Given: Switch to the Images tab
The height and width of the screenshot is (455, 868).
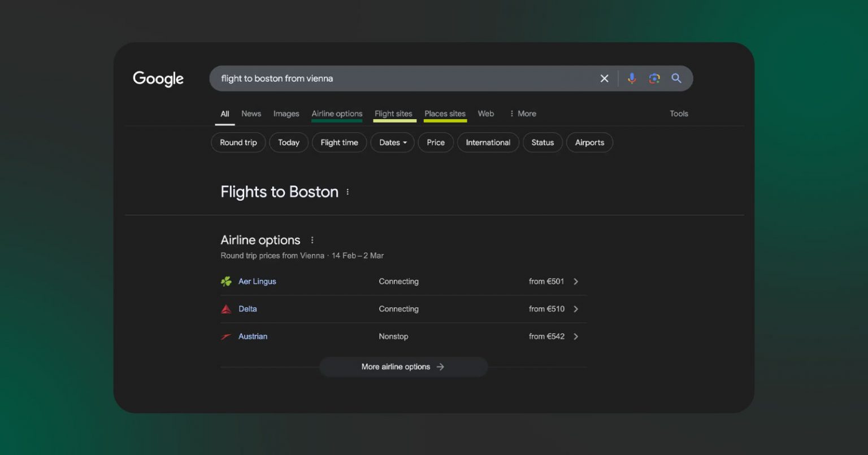Looking at the screenshot, I should tap(286, 113).
